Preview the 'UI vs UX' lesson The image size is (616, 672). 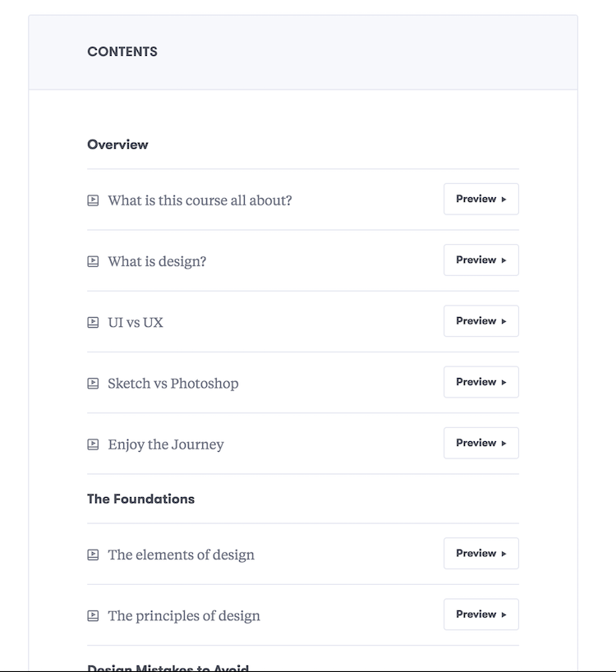click(481, 321)
